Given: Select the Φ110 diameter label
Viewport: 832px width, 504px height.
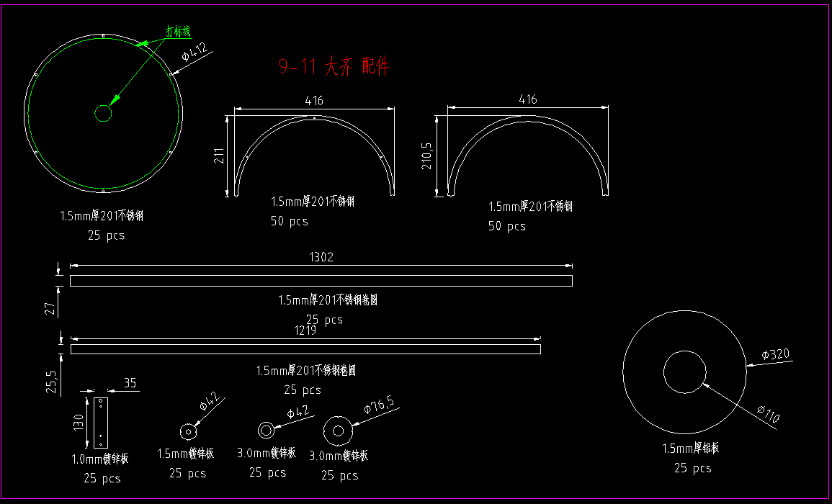Looking at the screenshot, I should click(x=768, y=415).
